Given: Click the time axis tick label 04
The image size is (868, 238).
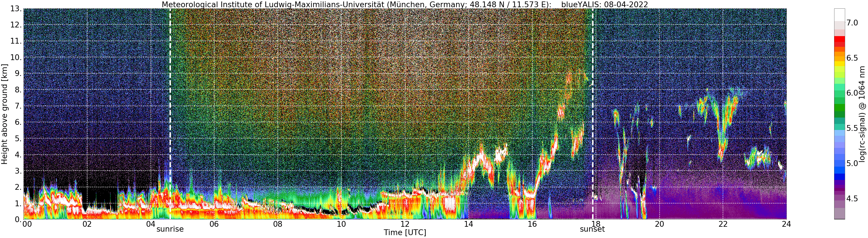Looking at the screenshot, I should tap(151, 224).
